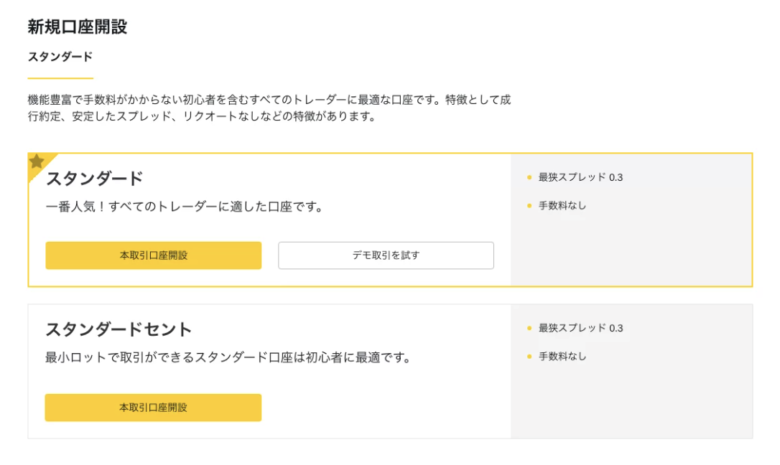
Task: Click the スタンダードセント card heading
Action: tap(118, 329)
